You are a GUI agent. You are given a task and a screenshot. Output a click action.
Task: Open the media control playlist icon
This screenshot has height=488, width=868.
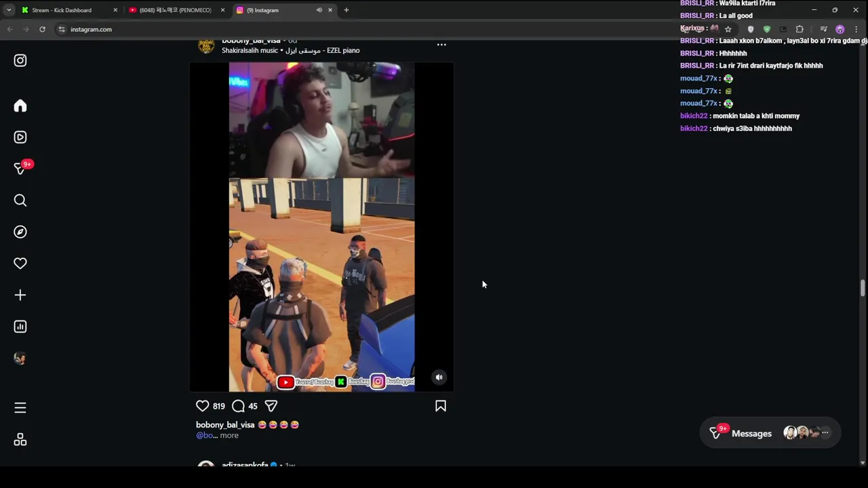tap(823, 29)
